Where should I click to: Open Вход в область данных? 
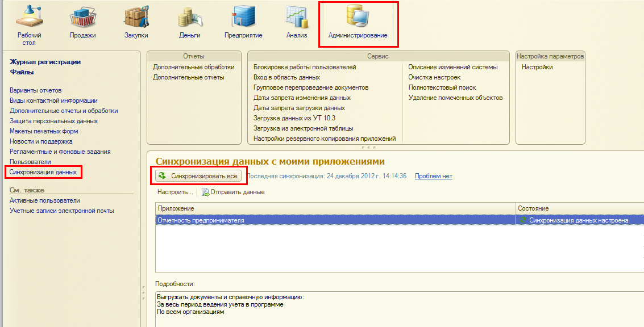click(286, 77)
